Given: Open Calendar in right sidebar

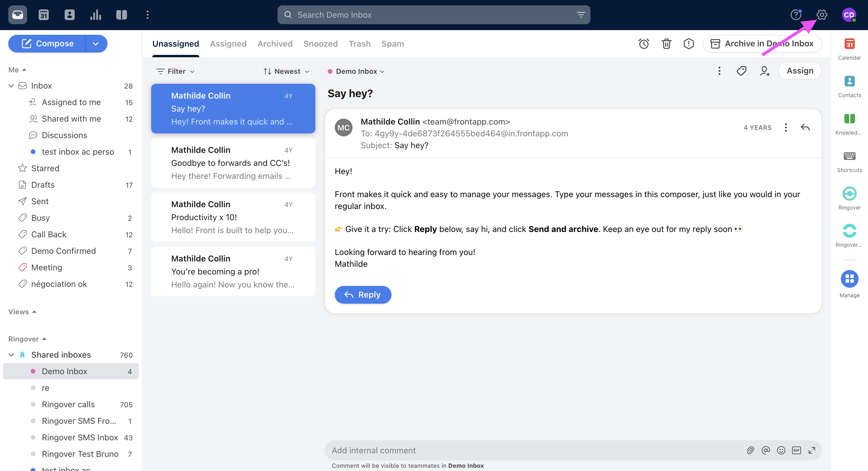Looking at the screenshot, I should (849, 49).
